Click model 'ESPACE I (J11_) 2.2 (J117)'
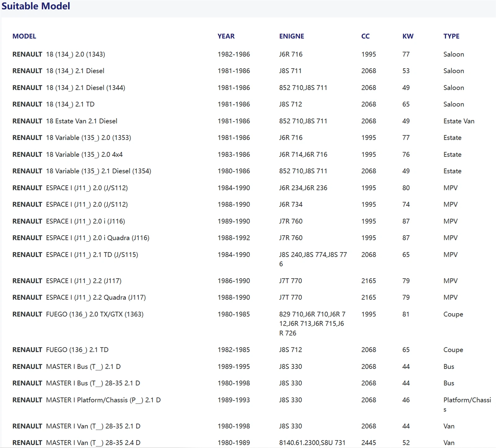This screenshot has height=448, width=496. [84, 281]
